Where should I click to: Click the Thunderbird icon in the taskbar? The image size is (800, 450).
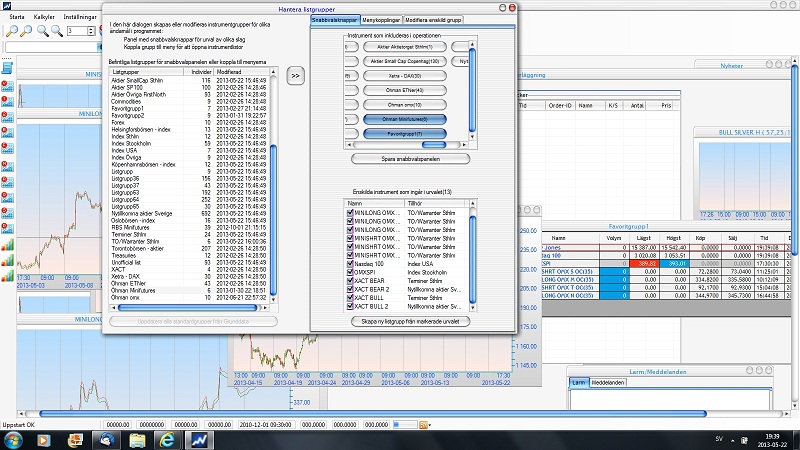(x=105, y=439)
